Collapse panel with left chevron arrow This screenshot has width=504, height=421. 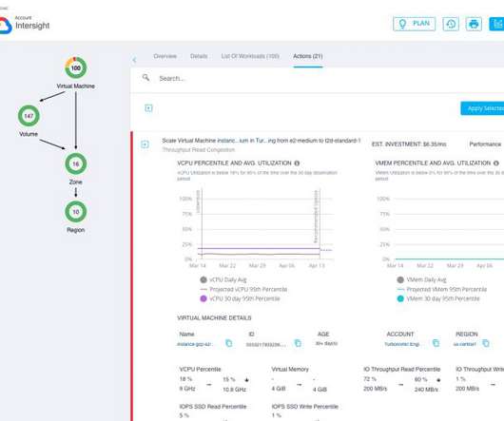point(135,60)
